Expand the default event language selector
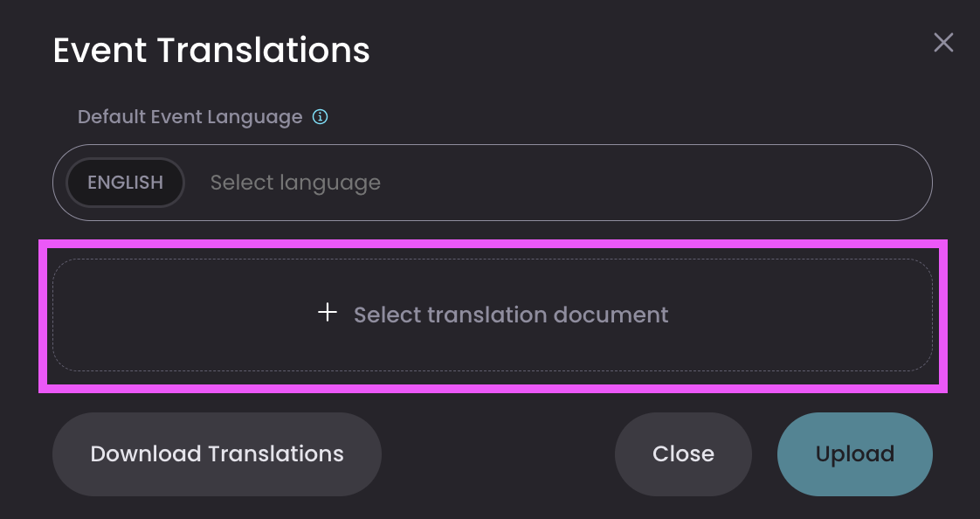This screenshot has height=519, width=980. (493, 183)
